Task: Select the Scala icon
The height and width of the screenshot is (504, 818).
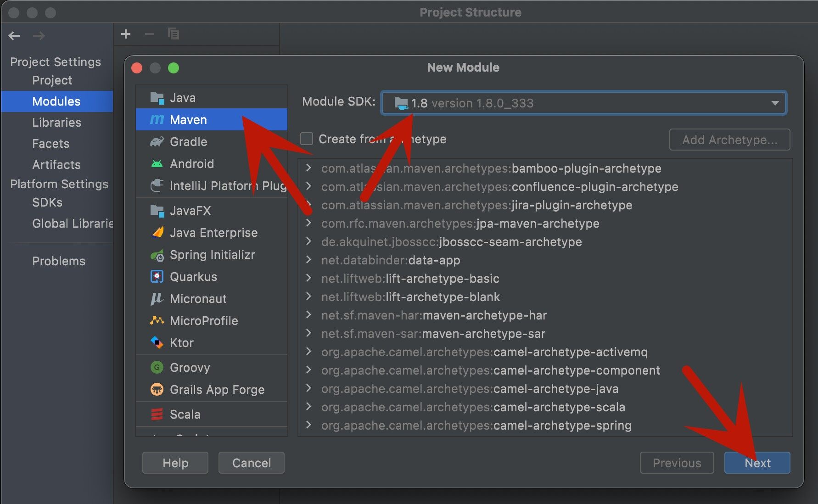Action: [x=157, y=414]
